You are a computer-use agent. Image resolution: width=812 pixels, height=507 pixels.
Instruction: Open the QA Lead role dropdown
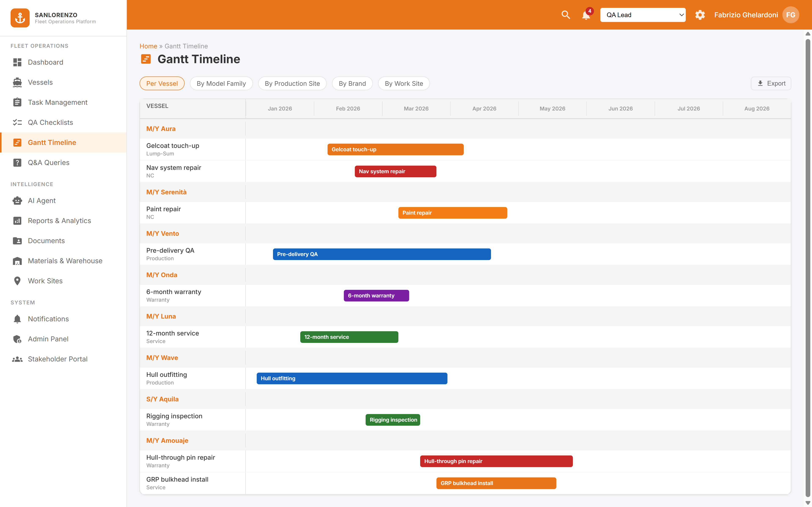click(643, 15)
